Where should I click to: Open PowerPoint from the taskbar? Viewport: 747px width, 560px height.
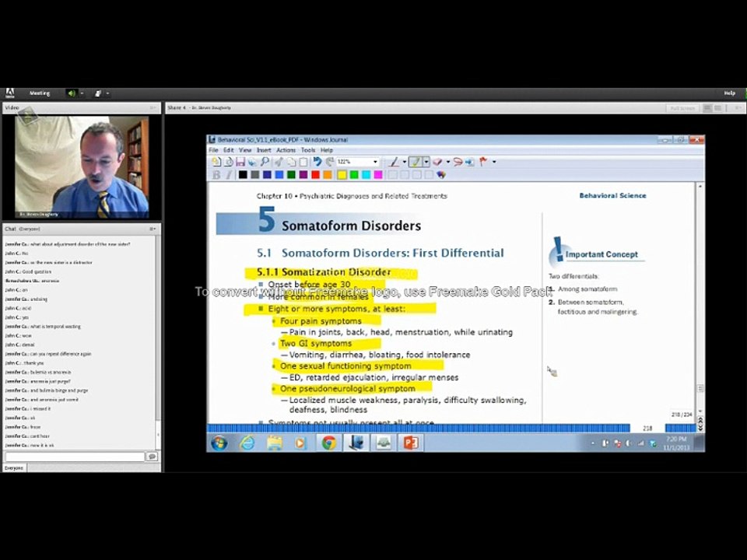point(411,443)
